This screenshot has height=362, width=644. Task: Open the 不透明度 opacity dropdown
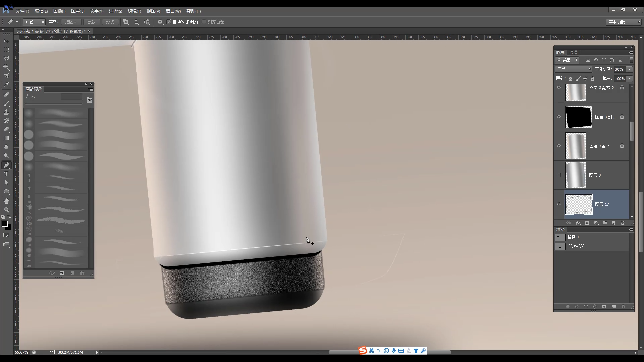(x=630, y=69)
